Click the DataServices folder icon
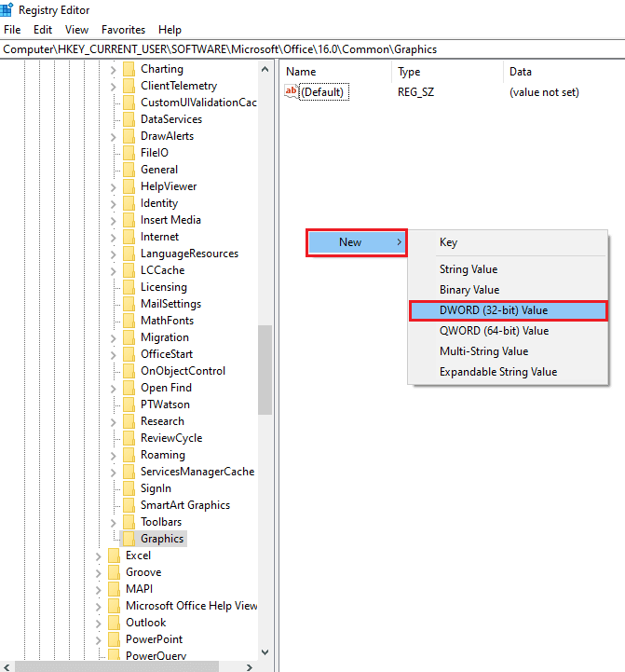The height and width of the screenshot is (672, 625). (x=129, y=119)
